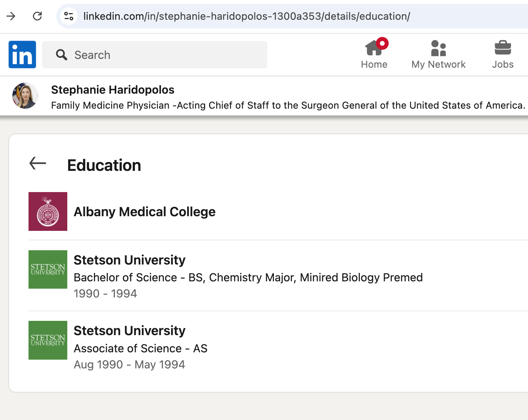Open Stephanie Haridopolos profile photo
The width and height of the screenshot is (528, 420).
pyautogui.click(x=25, y=96)
